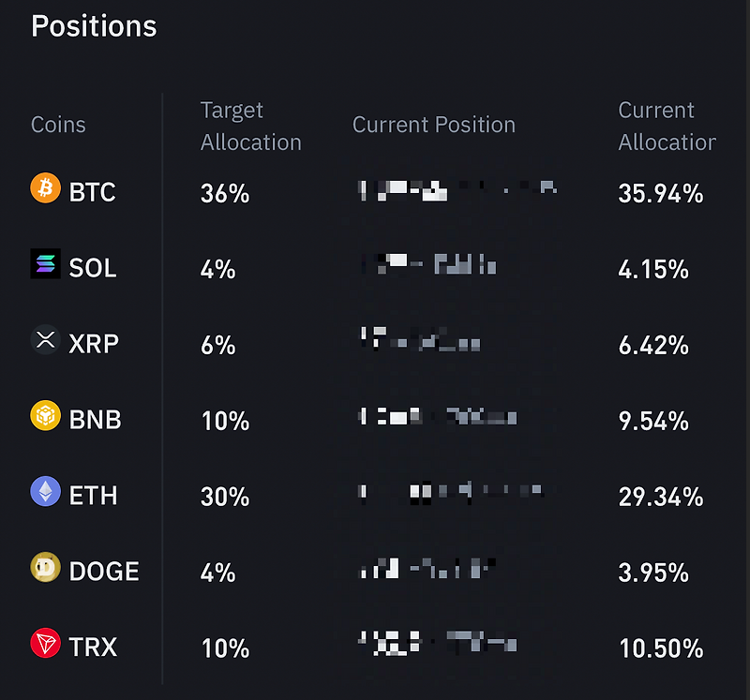Click the Current Position column header
This screenshot has height=700, width=750.
[x=433, y=124]
